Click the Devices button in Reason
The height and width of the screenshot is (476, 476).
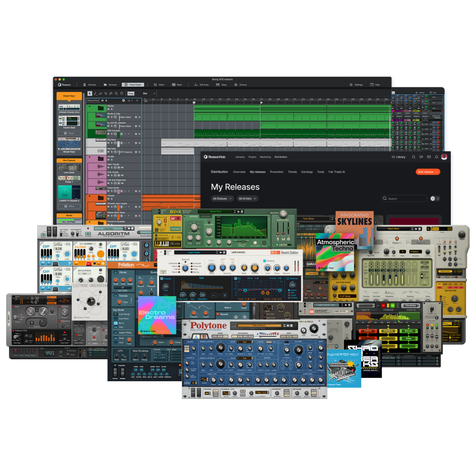coord(89,85)
